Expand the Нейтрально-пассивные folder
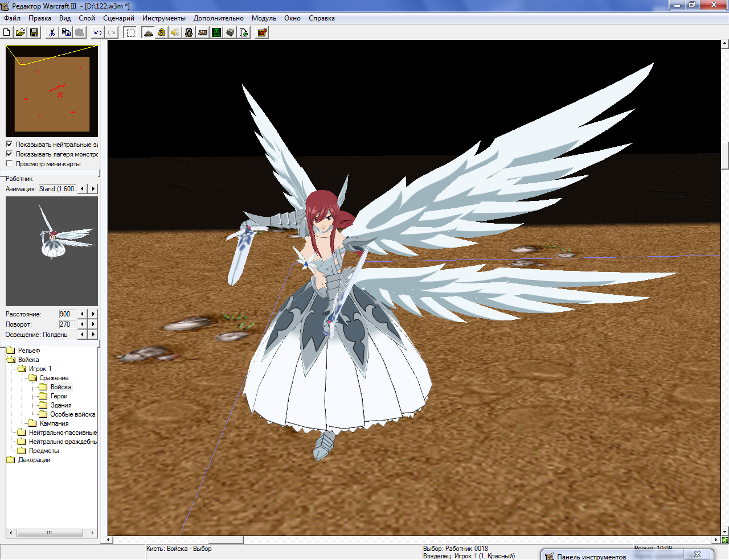 coord(22,433)
